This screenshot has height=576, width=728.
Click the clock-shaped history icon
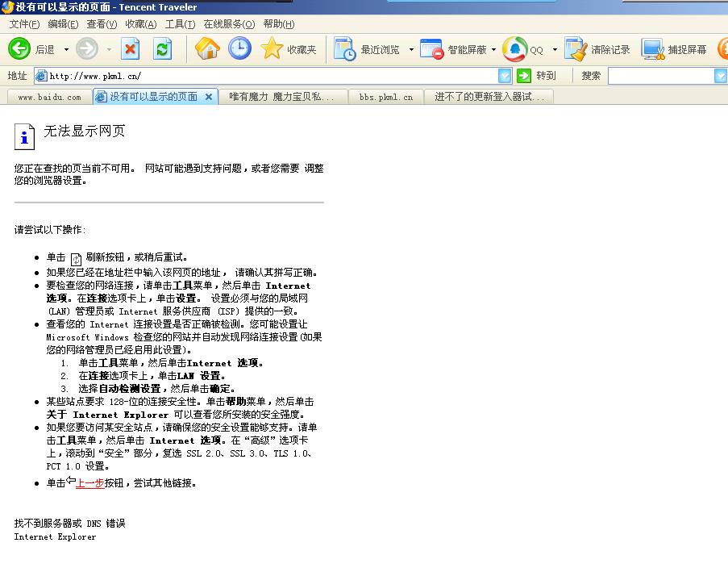(239, 49)
